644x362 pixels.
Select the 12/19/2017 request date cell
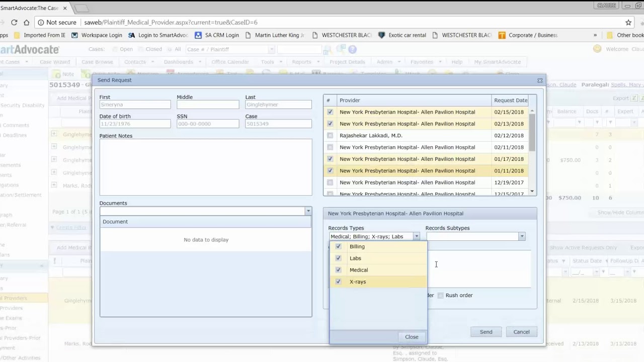click(509, 183)
